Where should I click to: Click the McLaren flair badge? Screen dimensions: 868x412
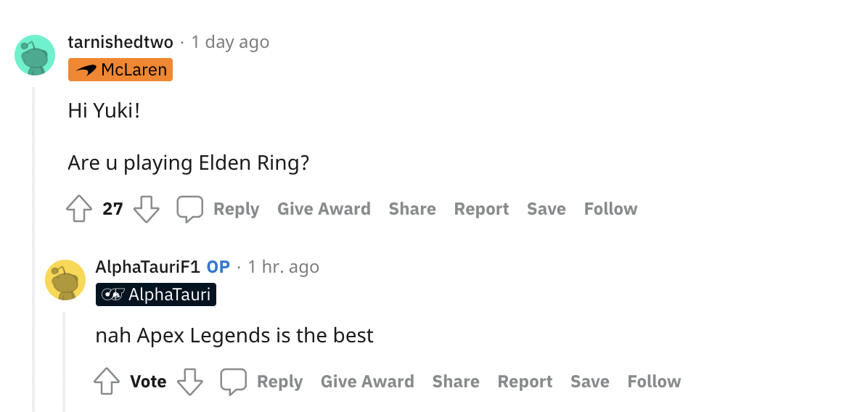pos(120,70)
